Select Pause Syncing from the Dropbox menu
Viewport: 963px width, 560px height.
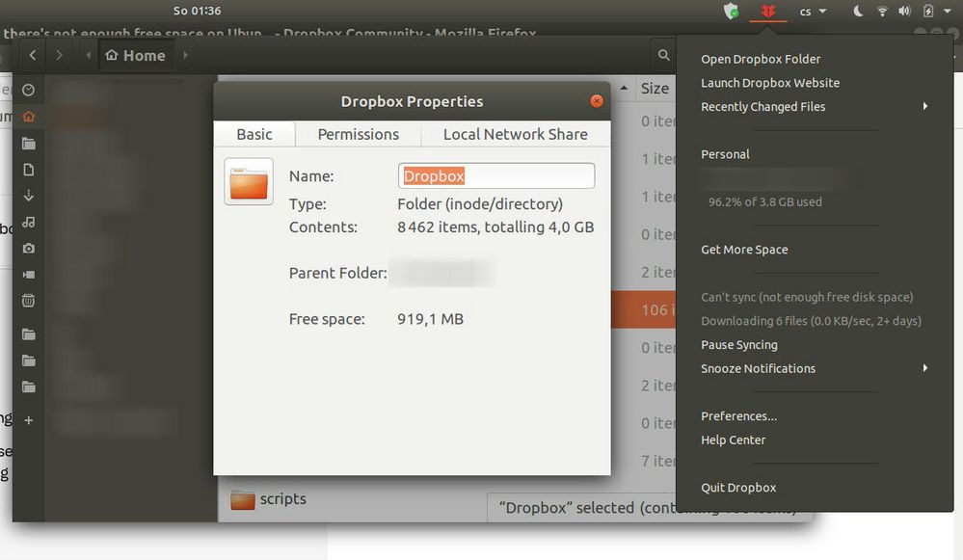tap(739, 344)
